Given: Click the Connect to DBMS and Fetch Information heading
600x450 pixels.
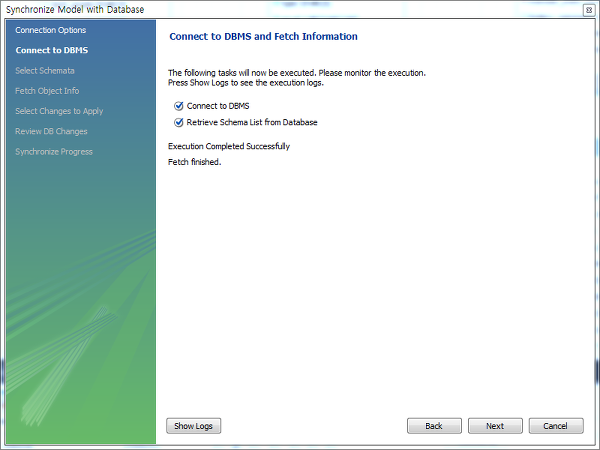Looking at the screenshot, I should point(263,36).
